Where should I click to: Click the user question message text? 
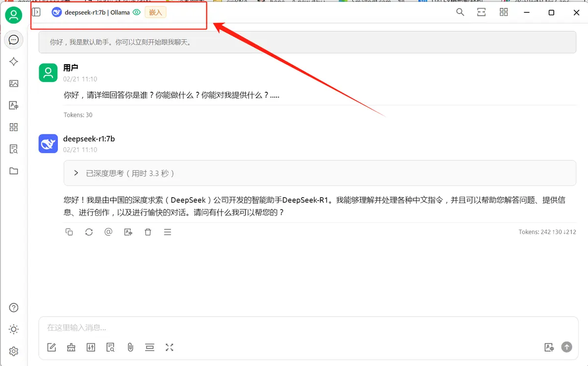coord(171,95)
